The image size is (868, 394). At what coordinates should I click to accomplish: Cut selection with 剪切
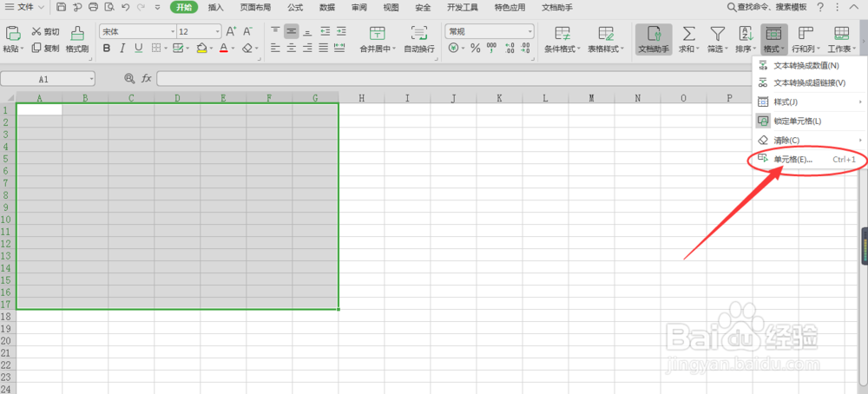pyautogui.click(x=45, y=31)
